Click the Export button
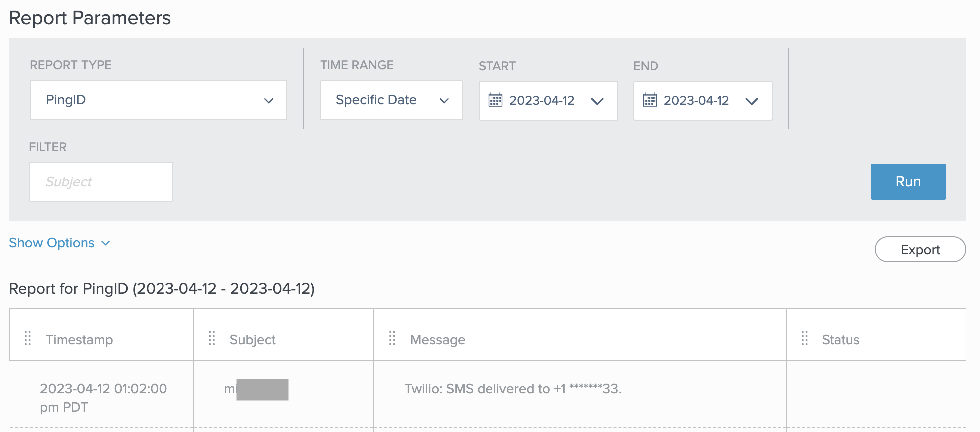The height and width of the screenshot is (432, 980). [920, 249]
